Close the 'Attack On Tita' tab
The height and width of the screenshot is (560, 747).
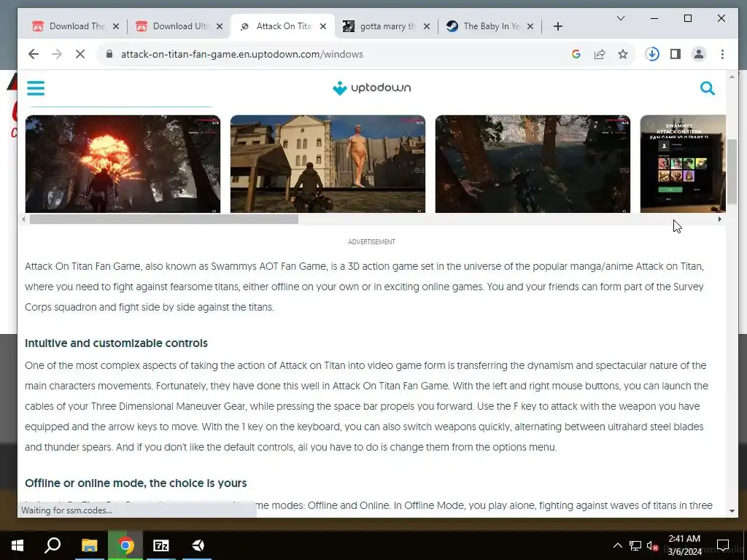(x=323, y=26)
